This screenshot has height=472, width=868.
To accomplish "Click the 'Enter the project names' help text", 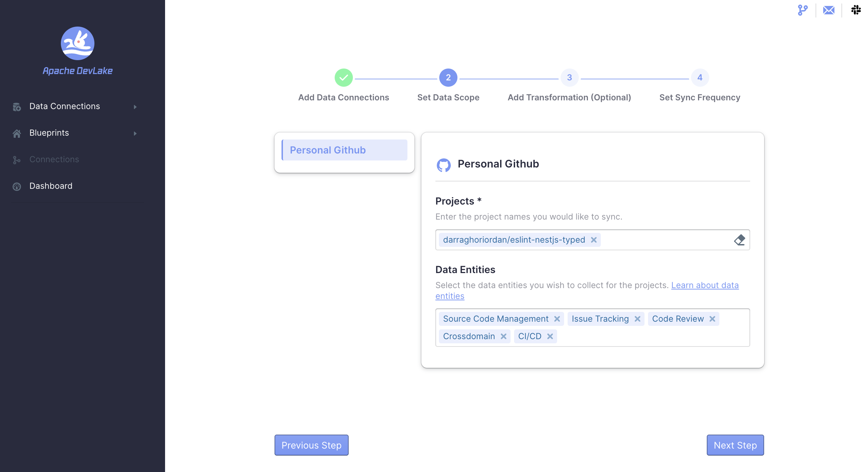I will click(529, 217).
